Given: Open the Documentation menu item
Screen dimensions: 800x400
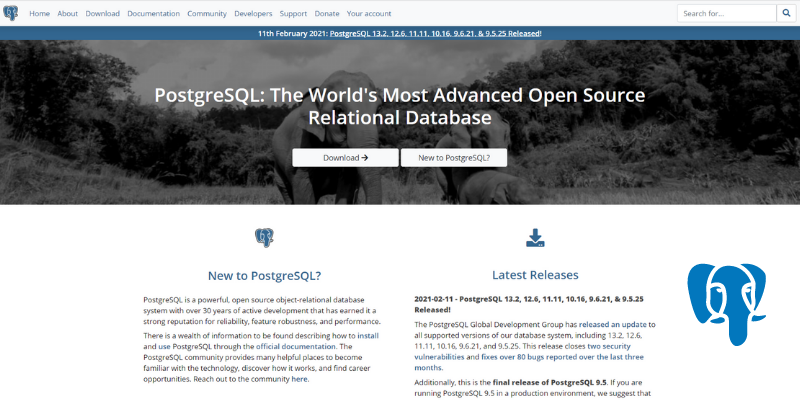Looking at the screenshot, I should click(154, 14).
